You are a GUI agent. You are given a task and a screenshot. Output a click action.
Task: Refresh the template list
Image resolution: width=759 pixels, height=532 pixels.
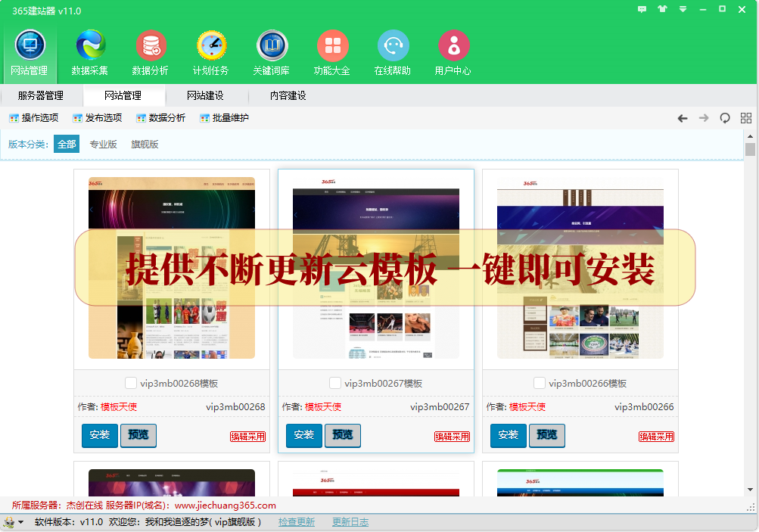[x=725, y=118]
